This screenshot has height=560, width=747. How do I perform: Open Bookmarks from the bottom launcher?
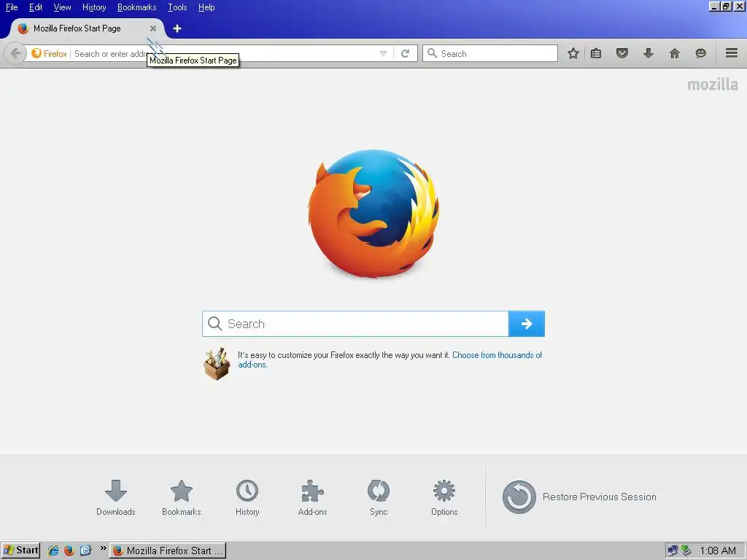coord(182,497)
